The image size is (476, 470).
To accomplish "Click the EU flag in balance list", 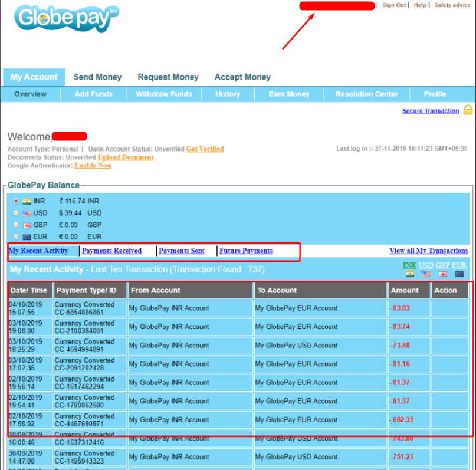I will 27,237.
